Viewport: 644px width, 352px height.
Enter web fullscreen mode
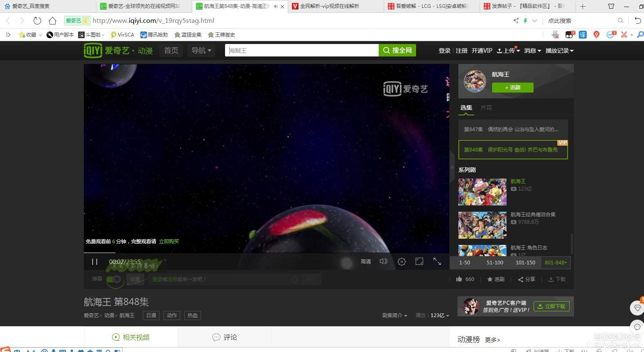pyautogui.click(x=419, y=262)
